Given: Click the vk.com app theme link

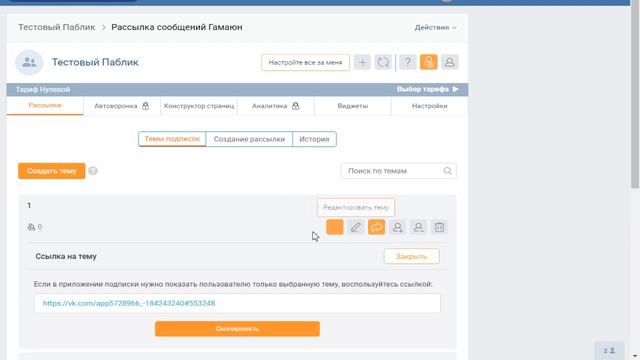Looking at the screenshot, I should [129, 303].
